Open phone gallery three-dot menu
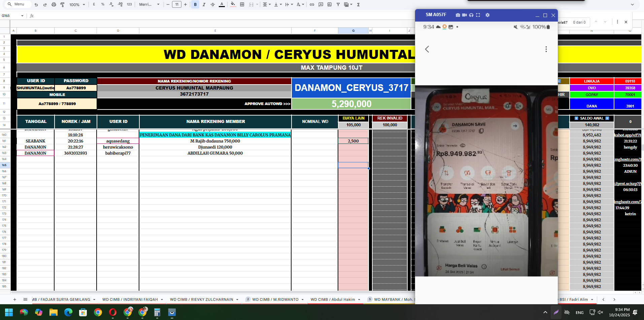 546,49
